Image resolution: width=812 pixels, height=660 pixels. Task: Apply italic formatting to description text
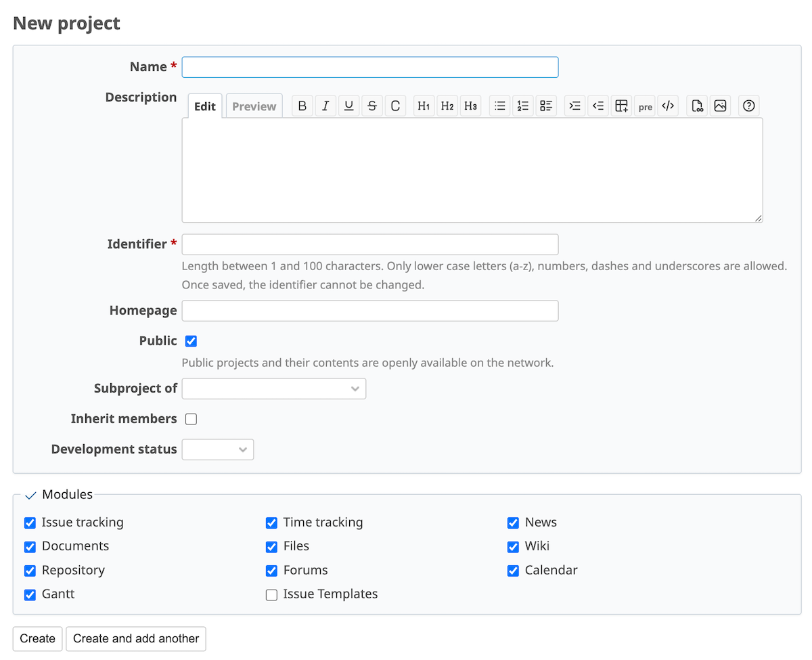(325, 106)
